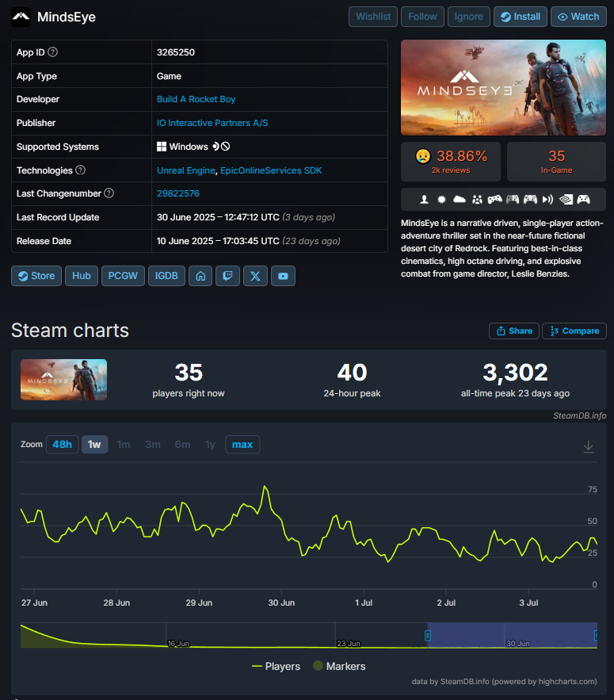Download chart data using the arrow icon

(588, 446)
